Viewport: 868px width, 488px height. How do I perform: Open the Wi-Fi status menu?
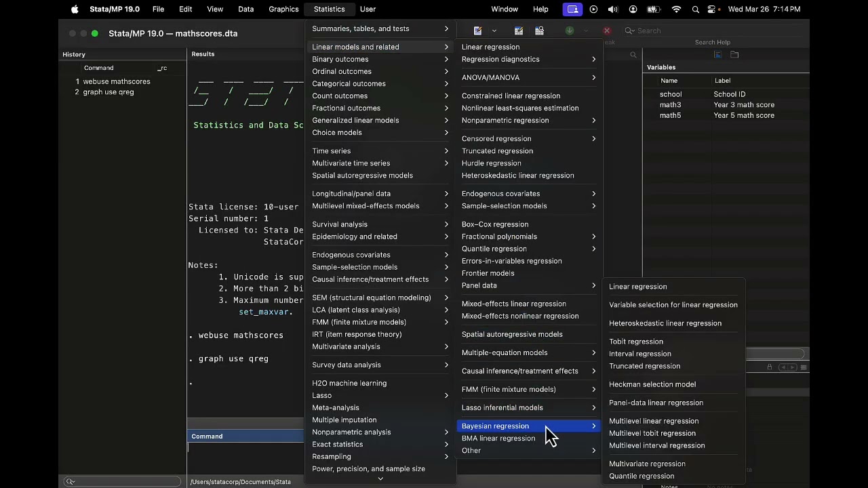[676, 9]
